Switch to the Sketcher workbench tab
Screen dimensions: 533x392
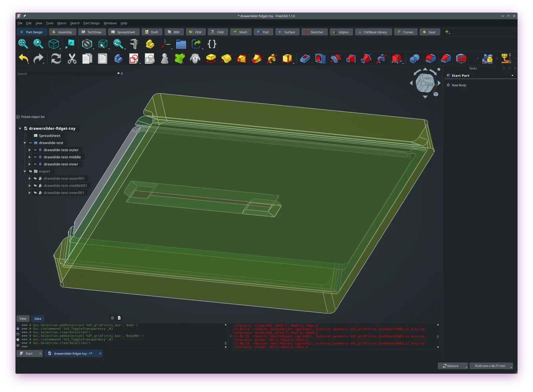click(314, 32)
